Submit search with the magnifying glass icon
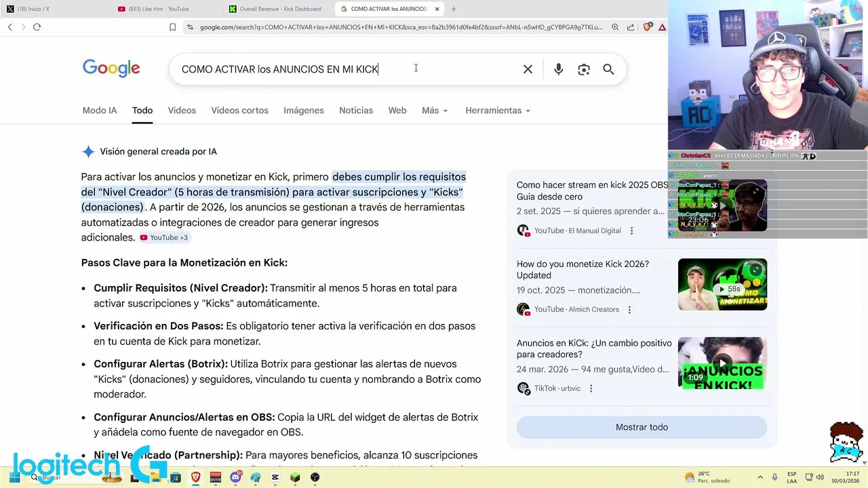The image size is (868, 488). [608, 69]
